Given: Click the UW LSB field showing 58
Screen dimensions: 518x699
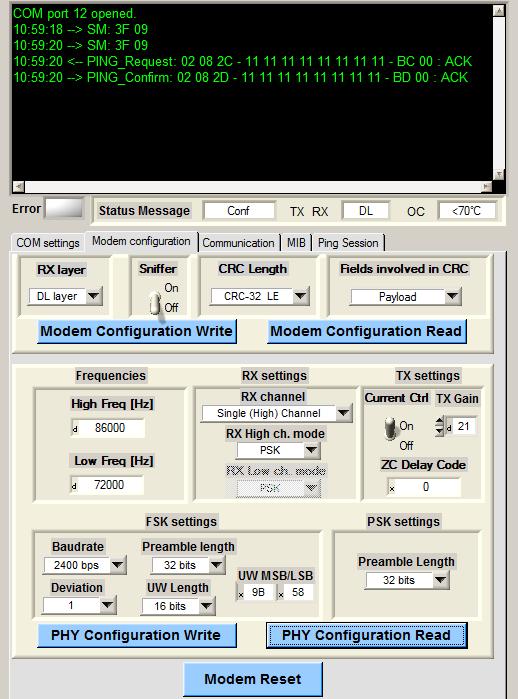Looking at the screenshot, I should (x=299, y=592).
